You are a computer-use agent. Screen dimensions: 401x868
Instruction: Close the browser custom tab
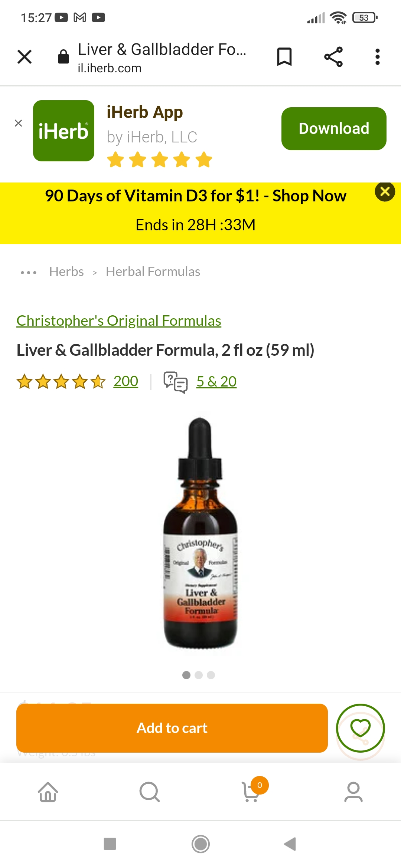[25, 57]
